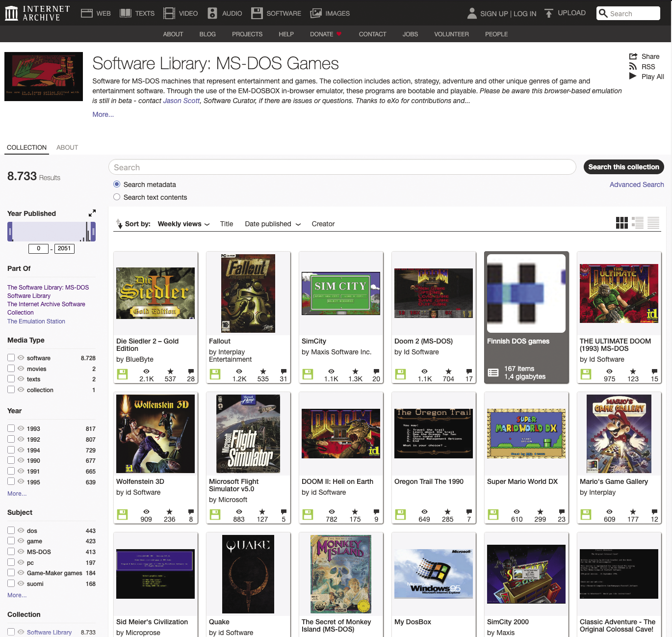Click the Upload icon
The height and width of the screenshot is (637, 672).
[548, 12]
